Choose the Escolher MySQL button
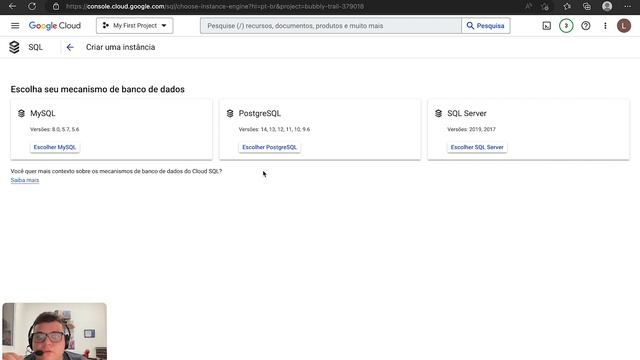 pyautogui.click(x=55, y=147)
